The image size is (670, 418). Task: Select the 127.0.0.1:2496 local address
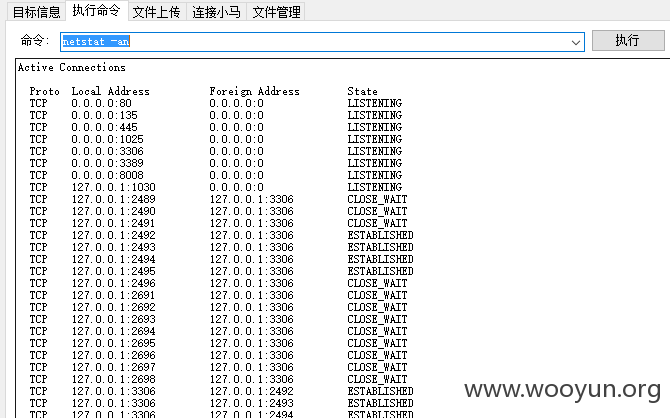(x=113, y=283)
